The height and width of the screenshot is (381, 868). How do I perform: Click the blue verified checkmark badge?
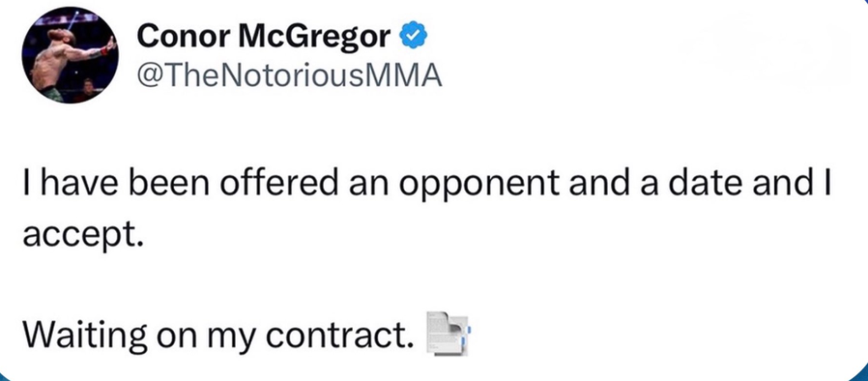click(x=412, y=36)
